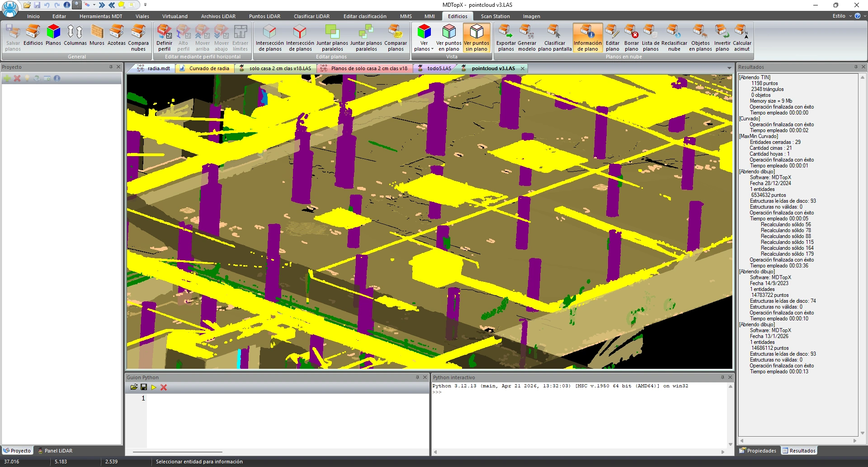Image resolution: width=868 pixels, height=467 pixels.
Task: Toggle the Información de plano tool
Action: [x=588, y=38]
